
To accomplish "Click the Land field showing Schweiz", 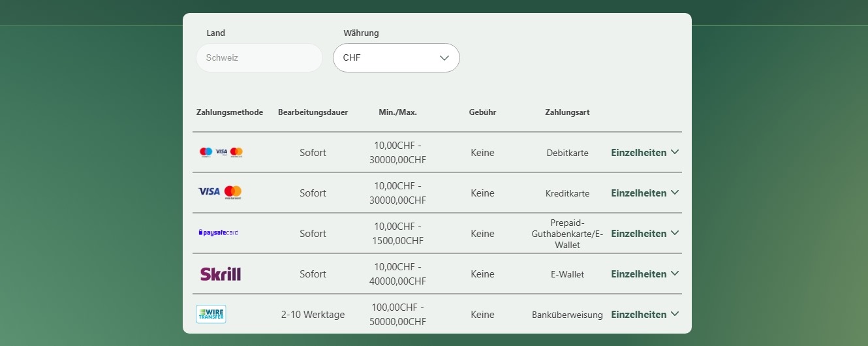I will pyautogui.click(x=259, y=57).
